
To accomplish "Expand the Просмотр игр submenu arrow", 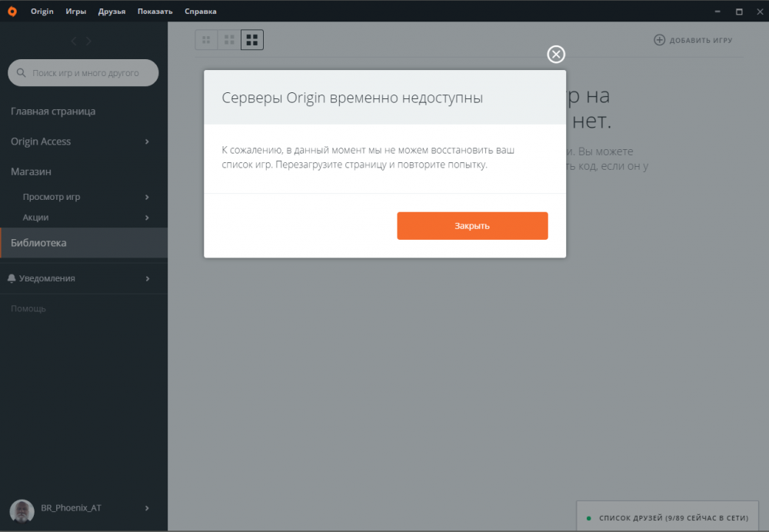I will 147,197.
